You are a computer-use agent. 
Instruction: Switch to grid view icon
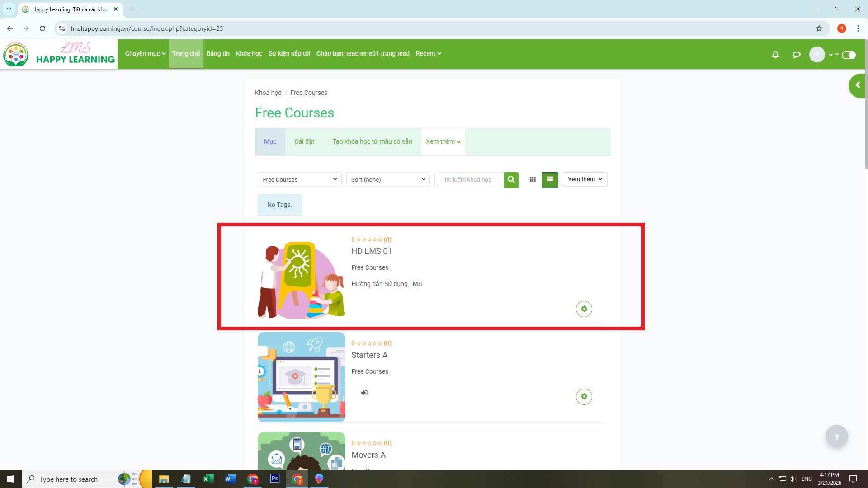[x=533, y=179]
